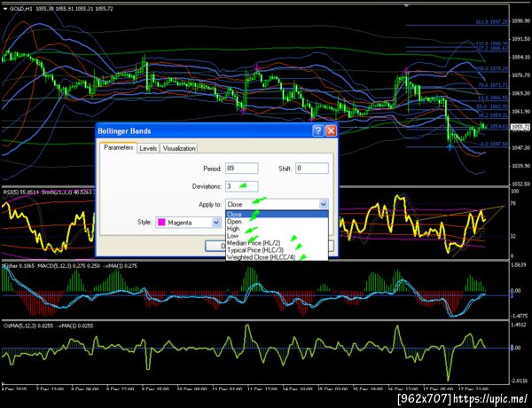The image size is (532, 408).
Task: Select High in the Apply to list
Action: pos(277,229)
